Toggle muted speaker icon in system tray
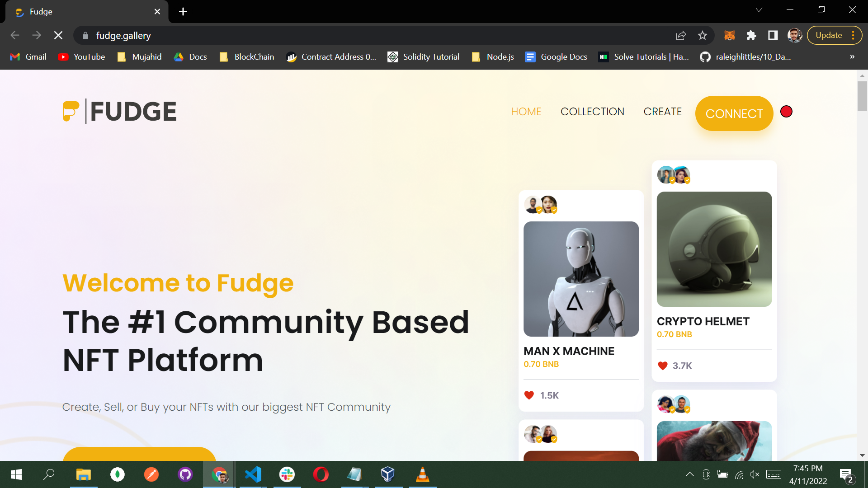Screen dimensions: 868x488 click(x=754, y=474)
